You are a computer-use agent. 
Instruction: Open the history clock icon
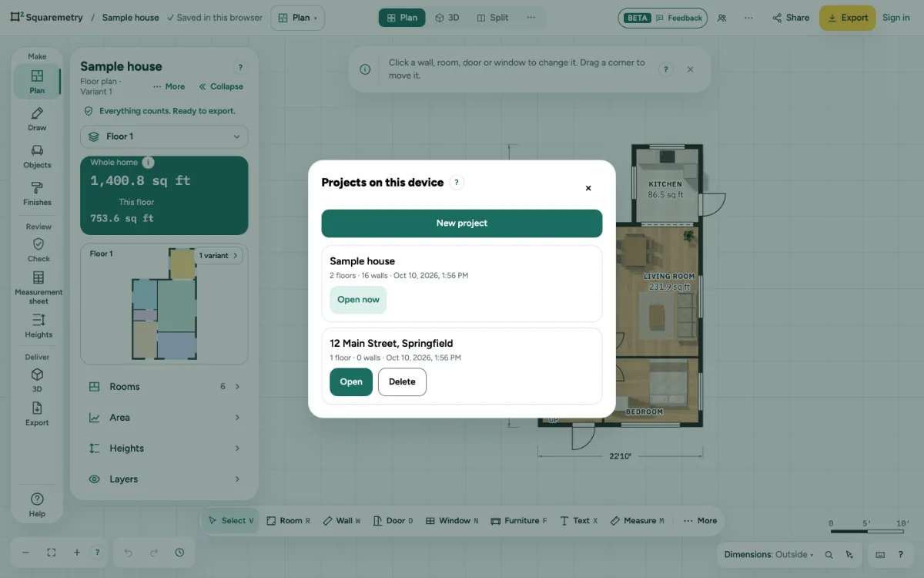[x=179, y=553]
